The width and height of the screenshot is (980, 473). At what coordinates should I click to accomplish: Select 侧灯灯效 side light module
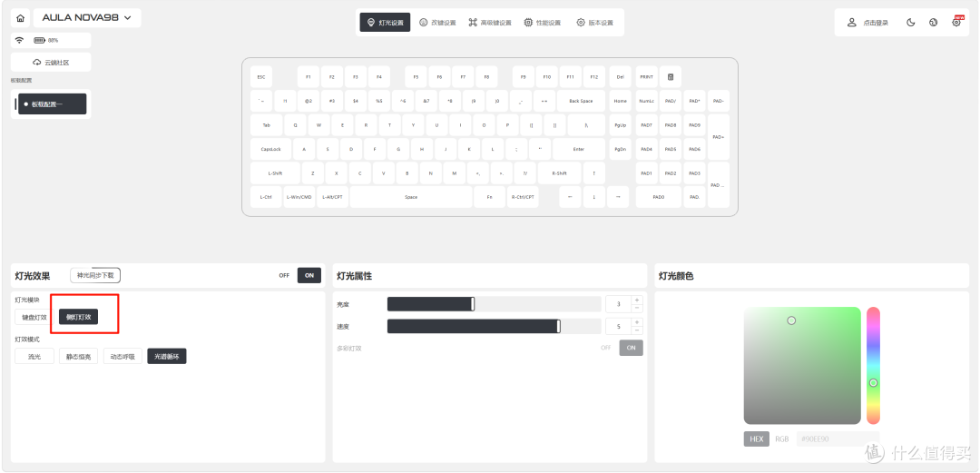pos(79,317)
